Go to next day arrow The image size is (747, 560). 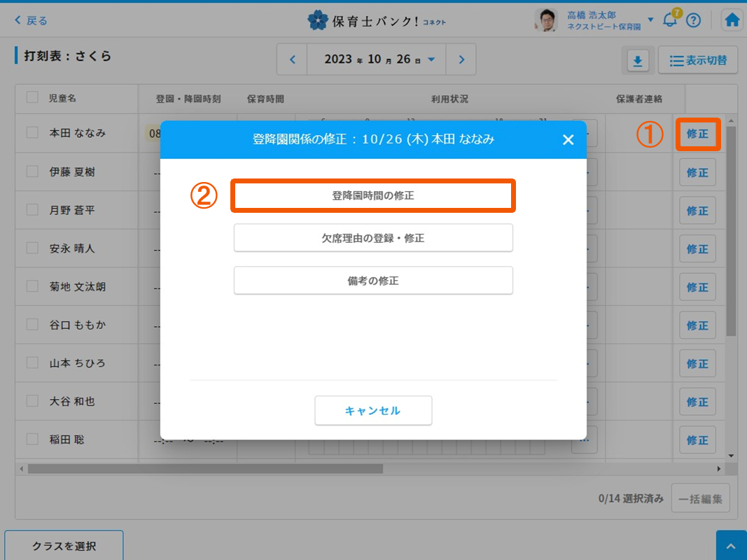pyautogui.click(x=461, y=60)
